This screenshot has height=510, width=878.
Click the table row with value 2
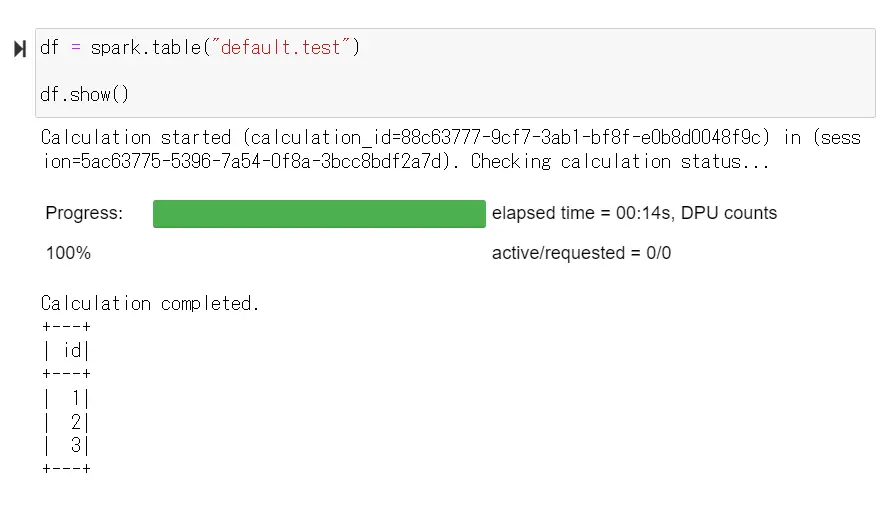[66, 422]
